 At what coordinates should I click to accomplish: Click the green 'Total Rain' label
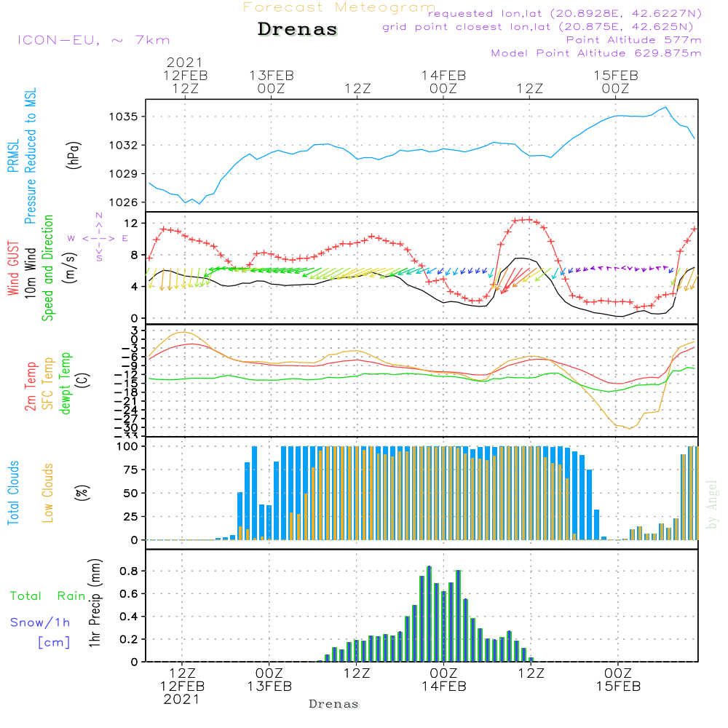[x=48, y=596]
